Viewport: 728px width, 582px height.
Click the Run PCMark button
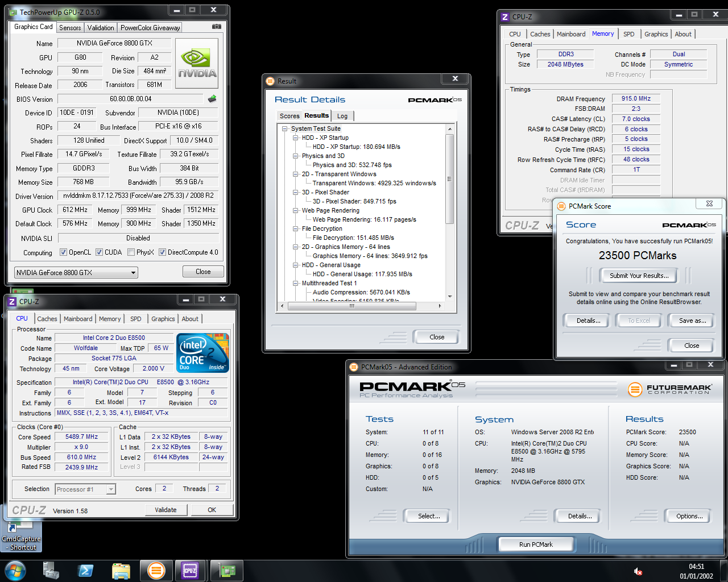click(x=536, y=544)
